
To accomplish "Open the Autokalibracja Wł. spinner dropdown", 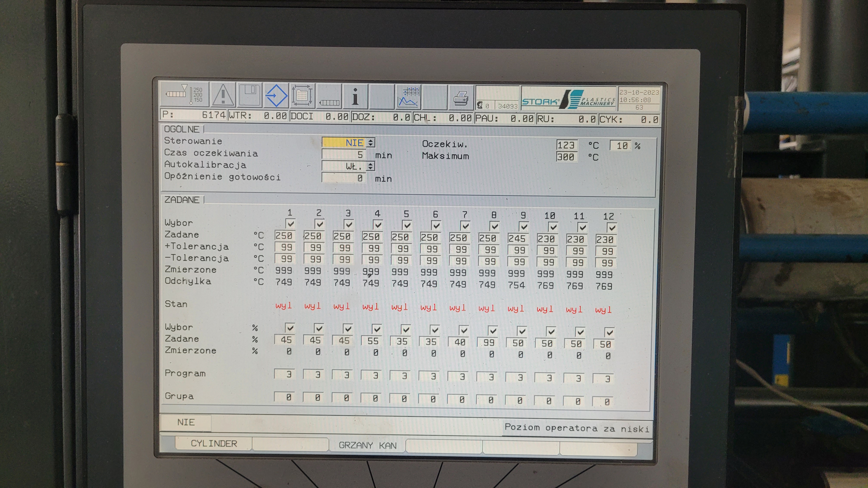I will (370, 166).
